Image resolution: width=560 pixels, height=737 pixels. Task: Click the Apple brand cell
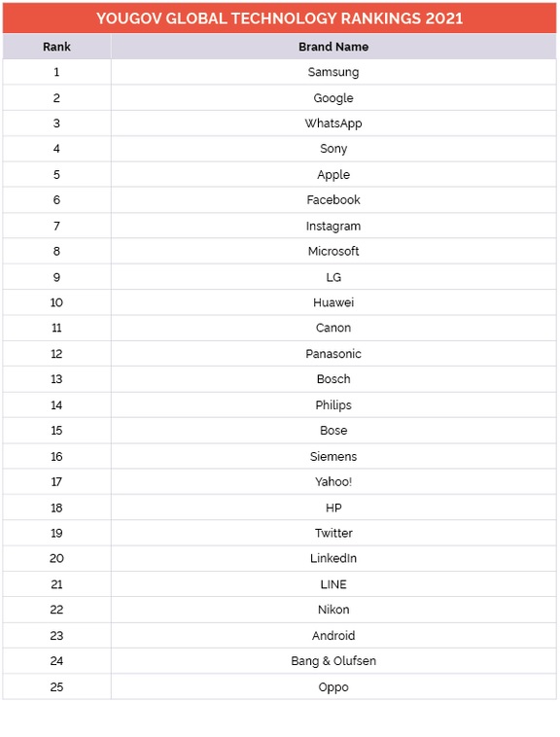pos(333,174)
